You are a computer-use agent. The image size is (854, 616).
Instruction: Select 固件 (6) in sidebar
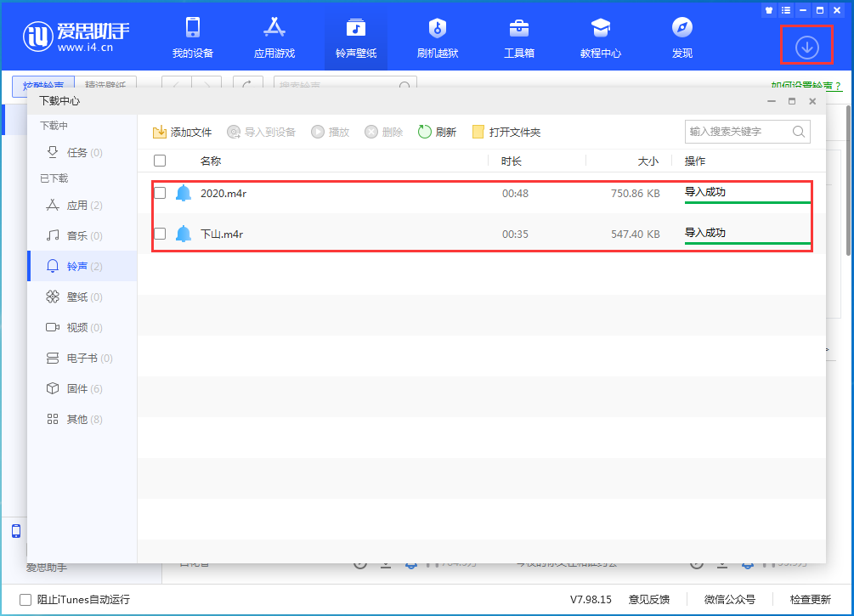pyautogui.click(x=82, y=388)
